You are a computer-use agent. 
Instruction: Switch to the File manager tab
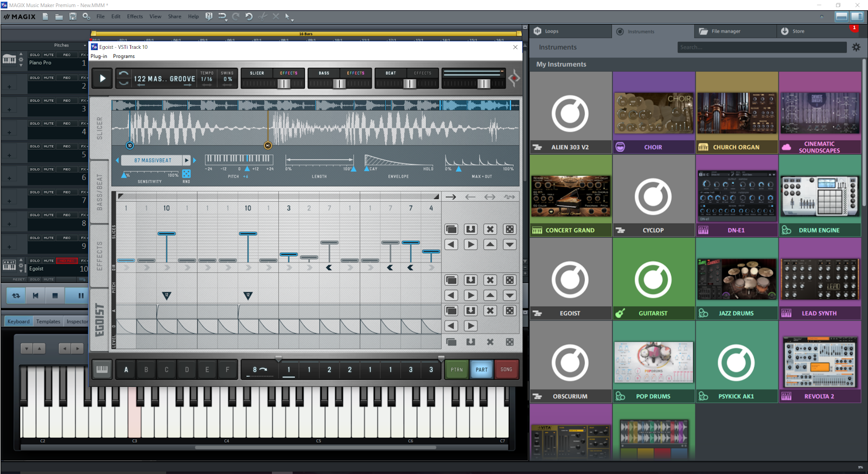tap(735, 31)
